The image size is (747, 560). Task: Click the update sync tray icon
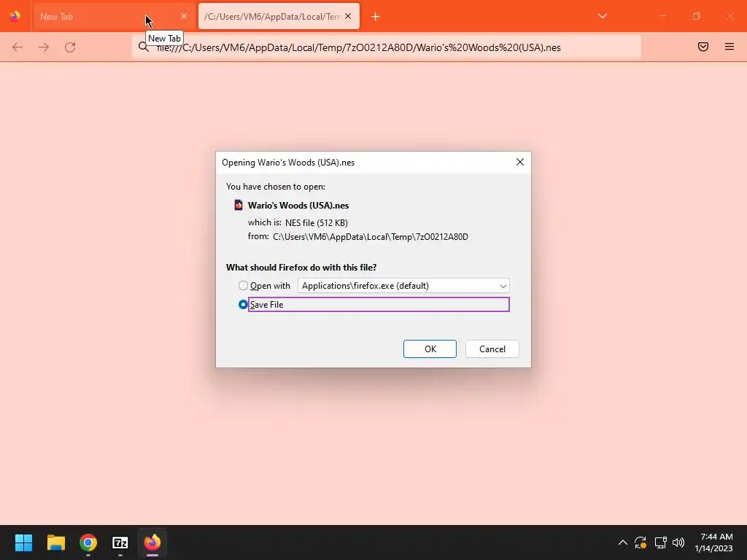640,542
